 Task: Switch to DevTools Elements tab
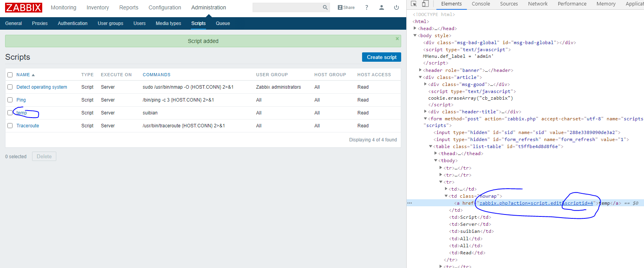(451, 4)
